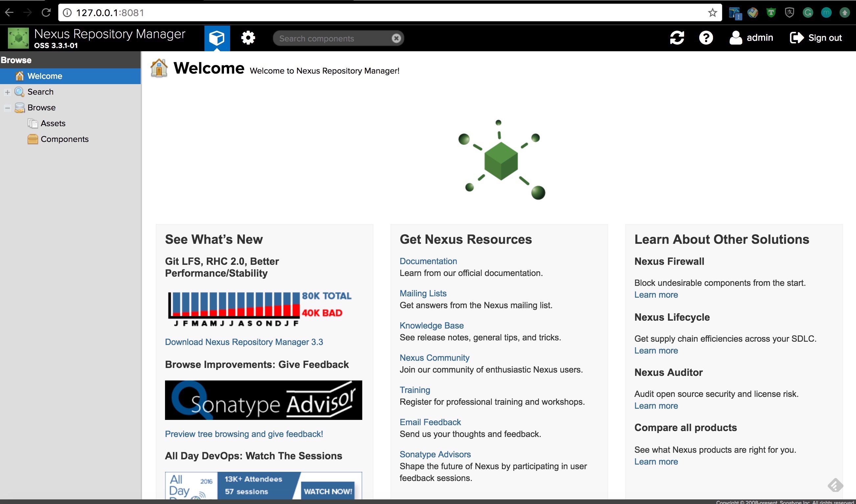The height and width of the screenshot is (504, 856).
Task: Select Assets in the sidebar tree
Action: point(53,123)
